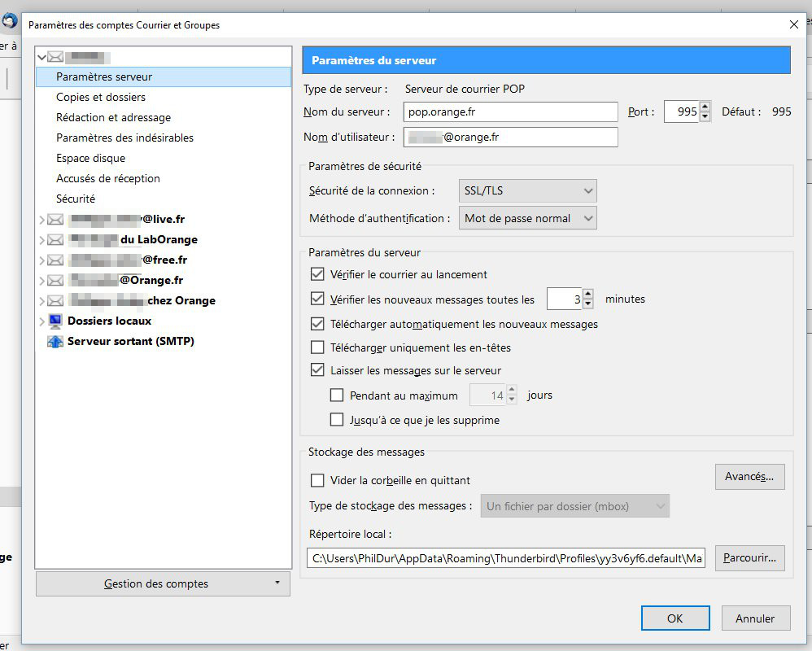Viewport: 812px width, 651px height.
Task: Open Paramètres des indésirables section
Action: point(124,138)
